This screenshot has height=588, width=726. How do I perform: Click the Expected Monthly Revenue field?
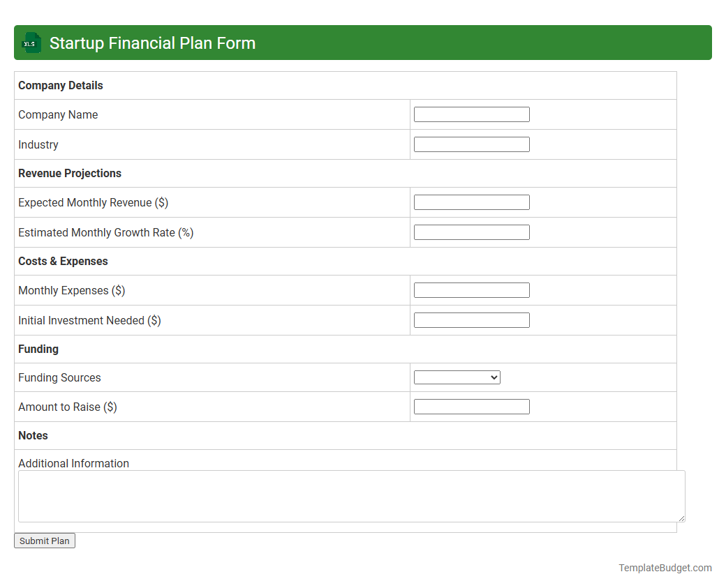click(471, 202)
